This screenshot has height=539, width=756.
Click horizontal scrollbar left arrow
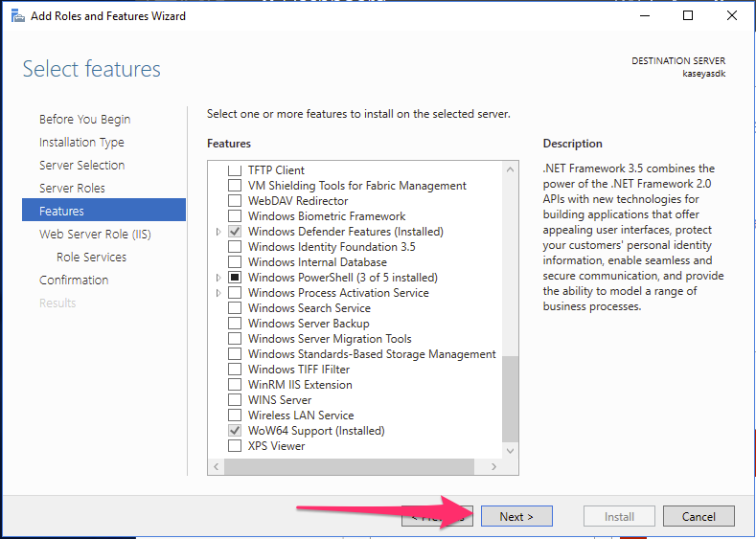click(216, 466)
